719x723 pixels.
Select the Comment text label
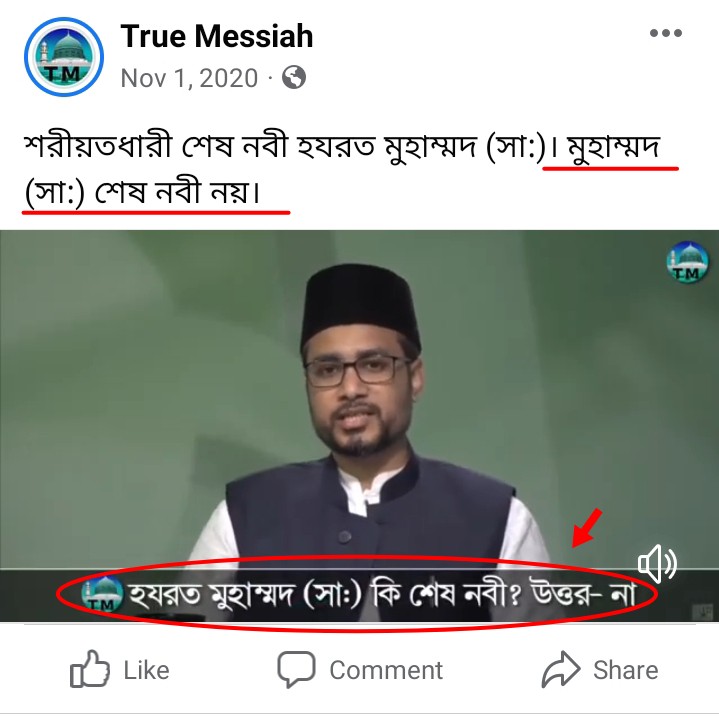(386, 670)
